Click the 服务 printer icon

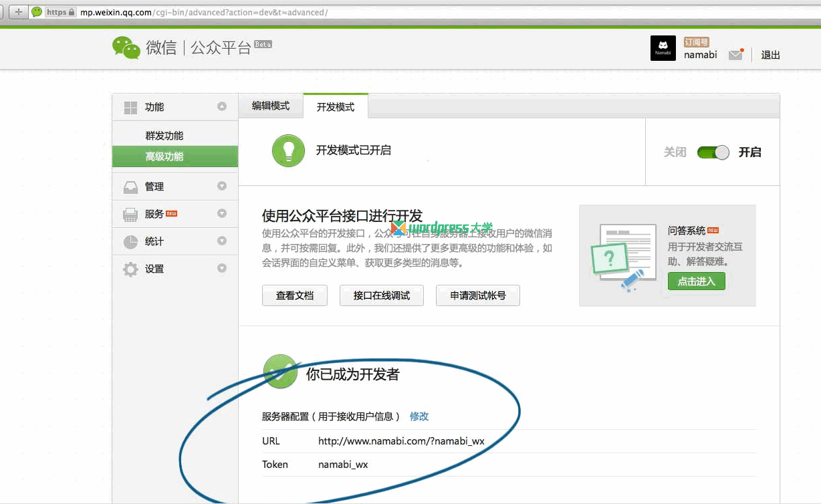pyautogui.click(x=130, y=215)
